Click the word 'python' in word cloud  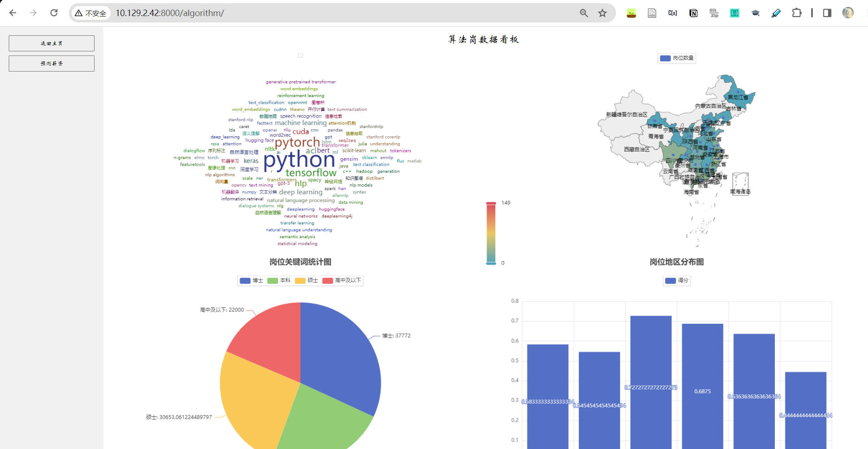coord(299,159)
